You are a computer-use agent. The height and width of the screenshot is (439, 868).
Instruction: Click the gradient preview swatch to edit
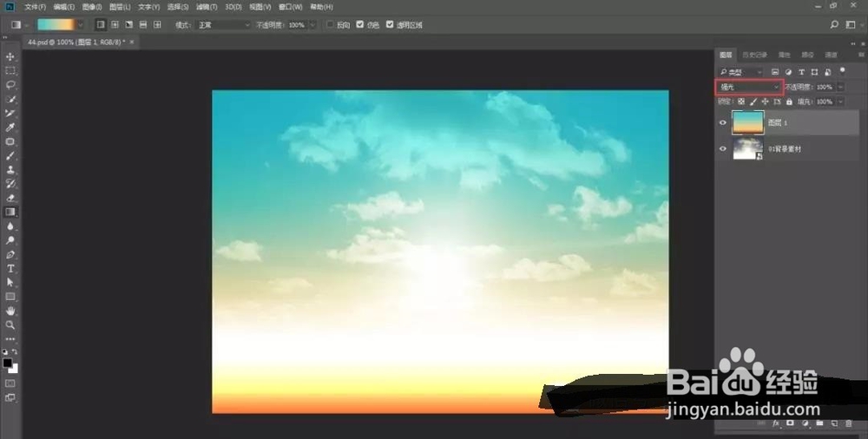point(56,25)
